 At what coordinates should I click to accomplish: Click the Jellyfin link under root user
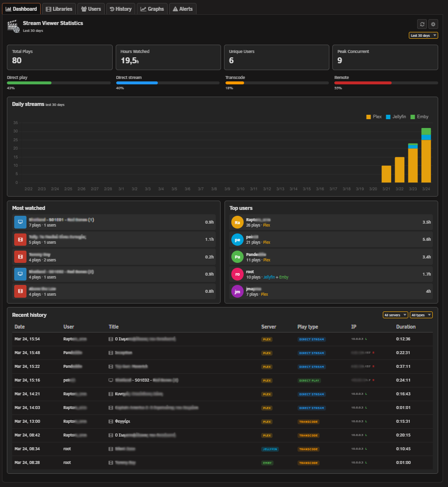pos(269,277)
